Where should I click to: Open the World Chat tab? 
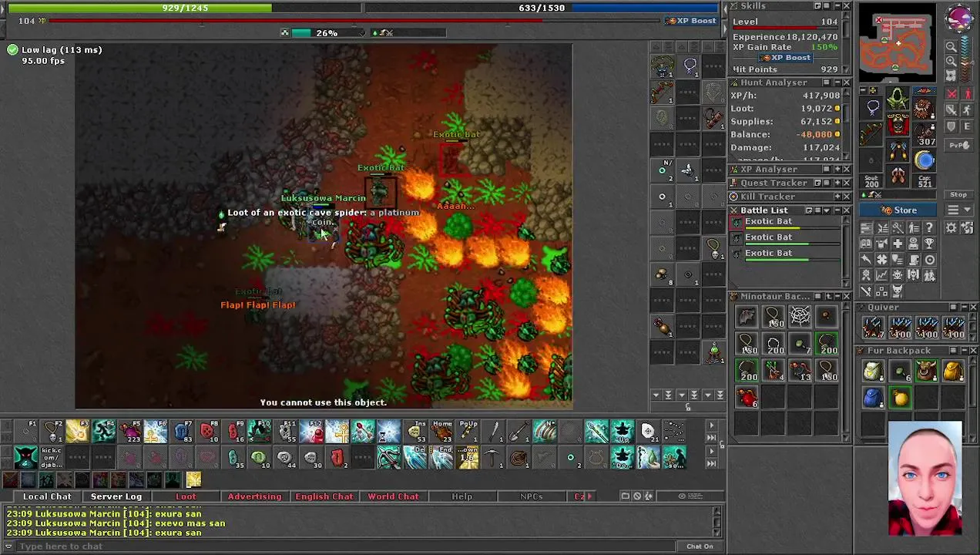pos(393,496)
